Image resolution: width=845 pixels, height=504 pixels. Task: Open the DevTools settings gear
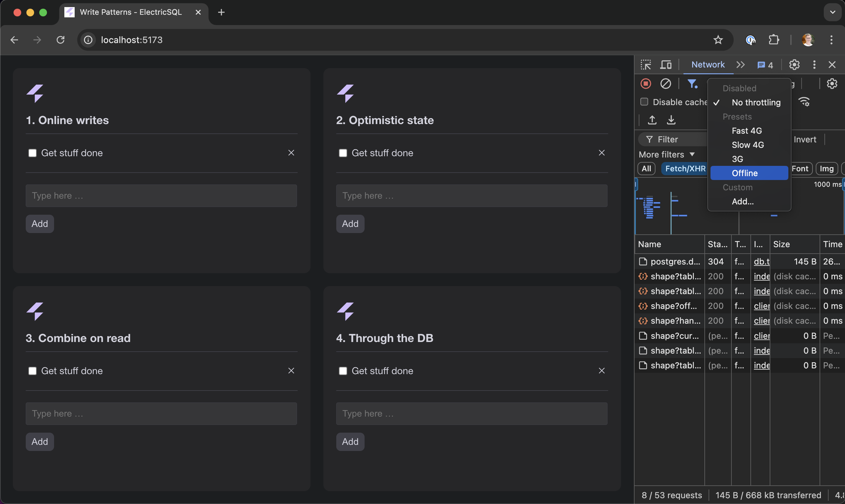tap(794, 65)
